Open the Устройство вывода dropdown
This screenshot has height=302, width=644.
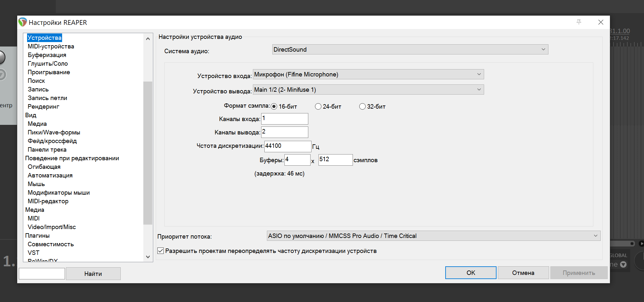pos(369,90)
